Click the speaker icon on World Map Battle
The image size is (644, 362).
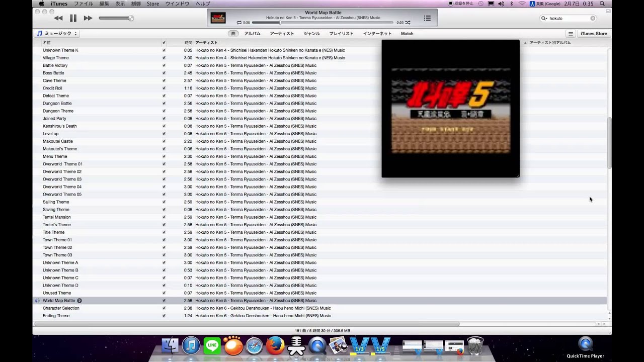click(x=37, y=301)
